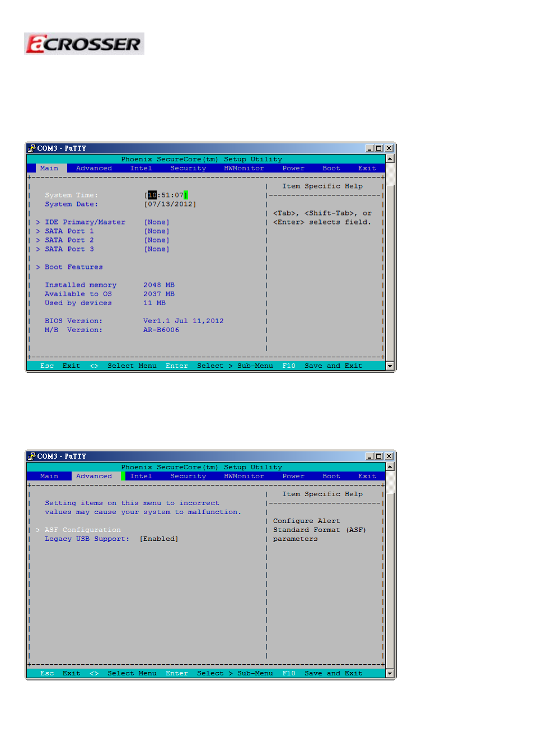Click the Installed memory value 2048 MB
The height and width of the screenshot is (756, 534).
click(x=159, y=285)
